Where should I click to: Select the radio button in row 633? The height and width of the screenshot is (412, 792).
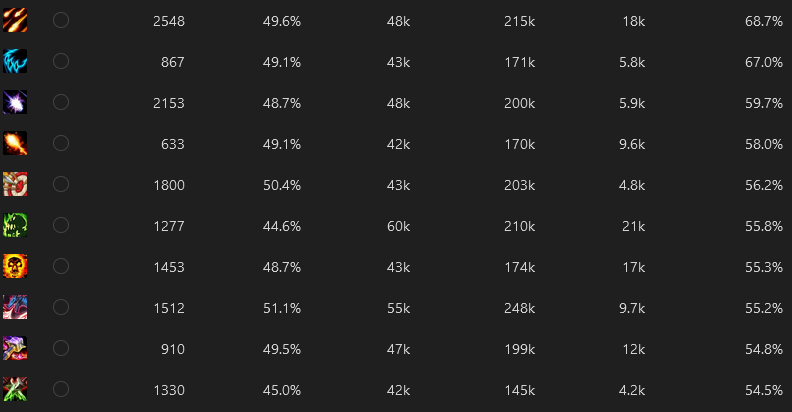pyautogui.click(x=61, y=143)
